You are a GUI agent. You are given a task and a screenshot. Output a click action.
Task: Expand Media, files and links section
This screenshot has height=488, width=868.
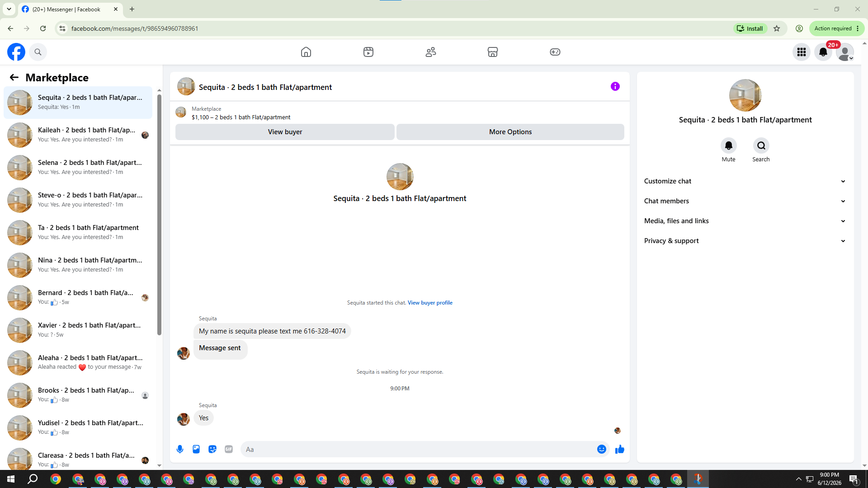click(745, 221)
